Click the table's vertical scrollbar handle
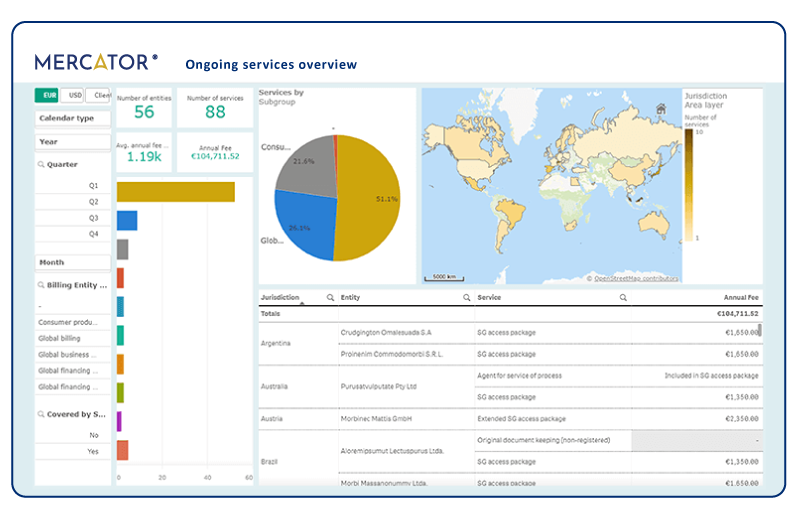 [760, 330]
